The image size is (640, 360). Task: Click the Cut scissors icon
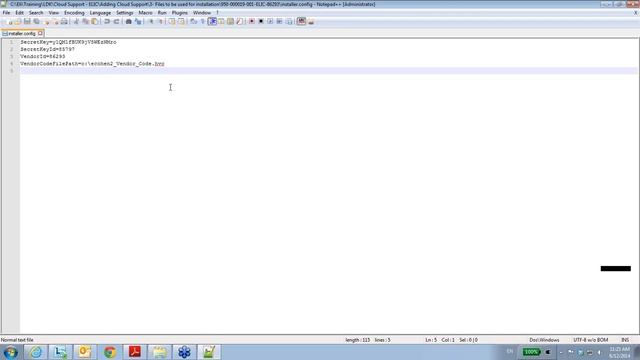[76, 21]
